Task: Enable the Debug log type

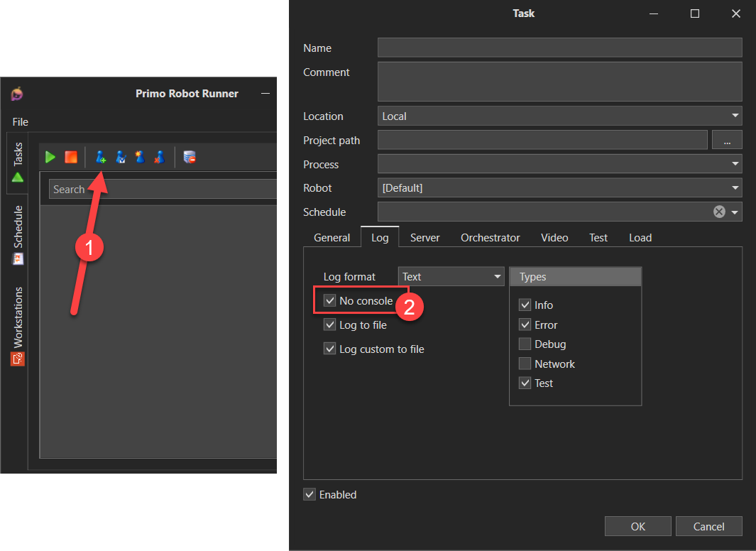Action: pos(525,344)
